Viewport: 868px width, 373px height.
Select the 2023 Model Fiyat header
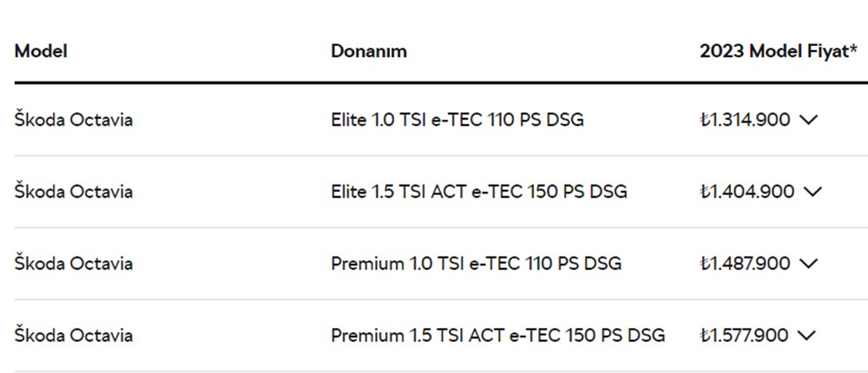[x=774, y=51]
